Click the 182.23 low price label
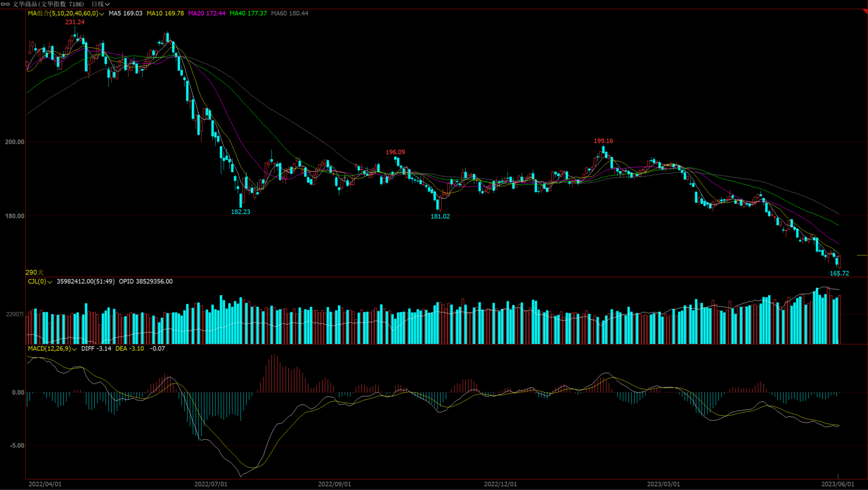868x490 pixels. click(x=241, y=212)
